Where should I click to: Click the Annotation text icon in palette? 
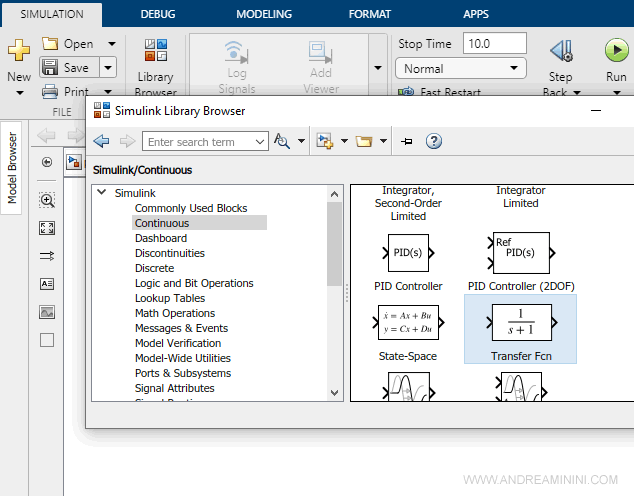click(x=47, y=284)
